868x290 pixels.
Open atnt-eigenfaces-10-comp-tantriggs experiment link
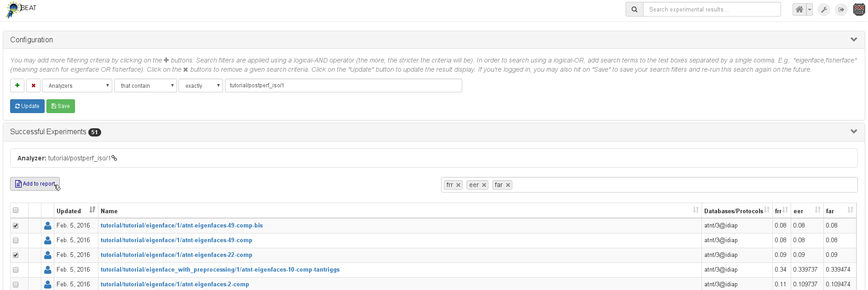(220, 270)
